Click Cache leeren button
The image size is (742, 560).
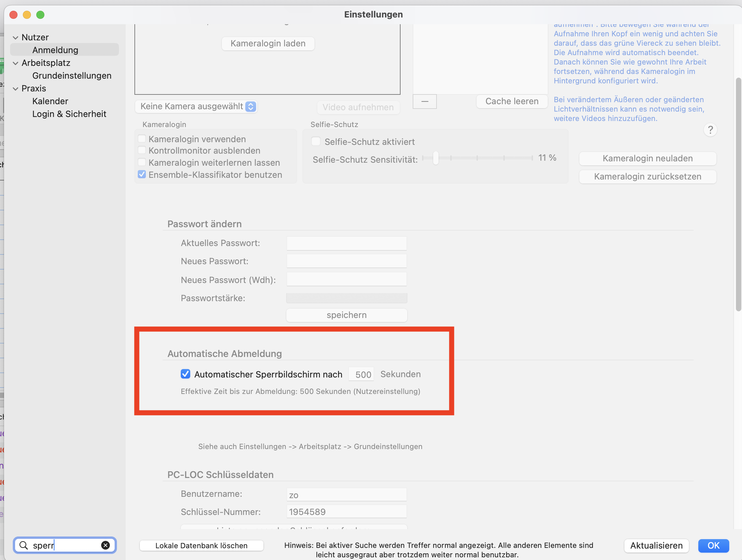(512, 102)
